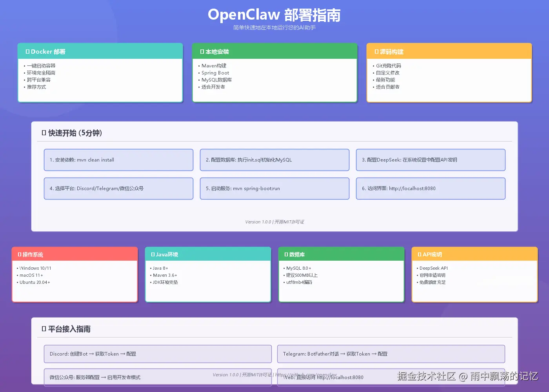Screen dimensions: 549x392
Task: Click the "快速开始 (5分钟)" section heading
Action: 72,133
